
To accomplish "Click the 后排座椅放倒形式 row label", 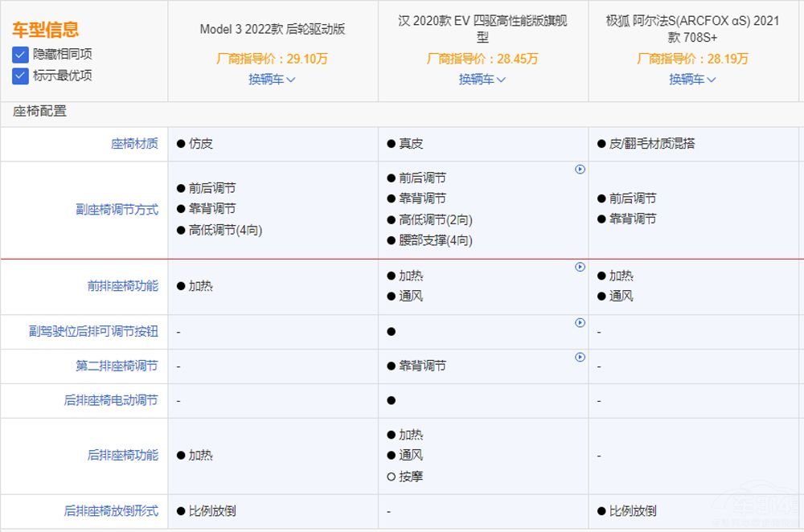I will (111, 511).
